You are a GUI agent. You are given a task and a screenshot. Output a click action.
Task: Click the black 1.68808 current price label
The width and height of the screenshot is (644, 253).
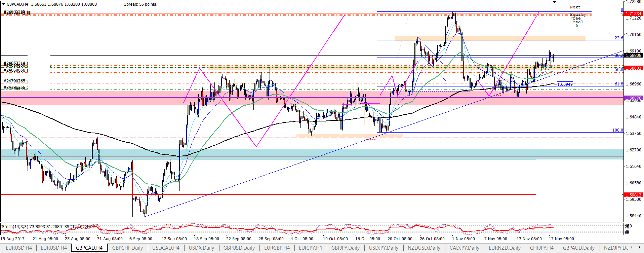(x=634, y=55)
